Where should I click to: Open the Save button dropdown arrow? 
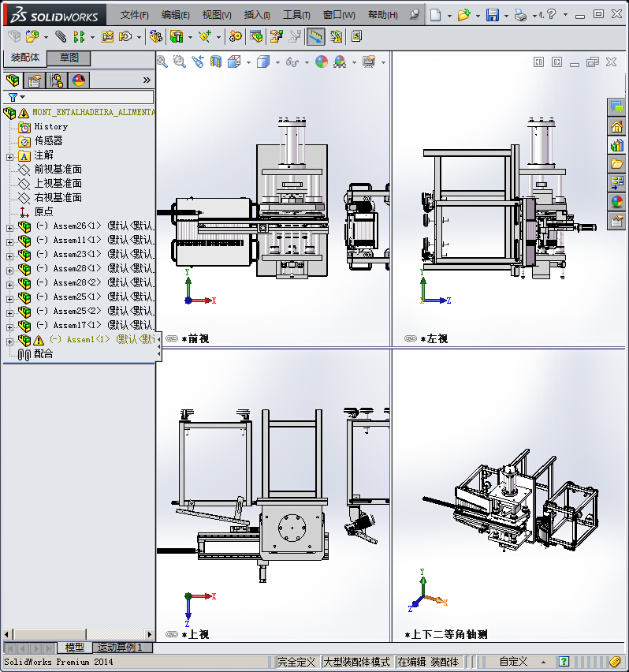(x=506, y=17)
